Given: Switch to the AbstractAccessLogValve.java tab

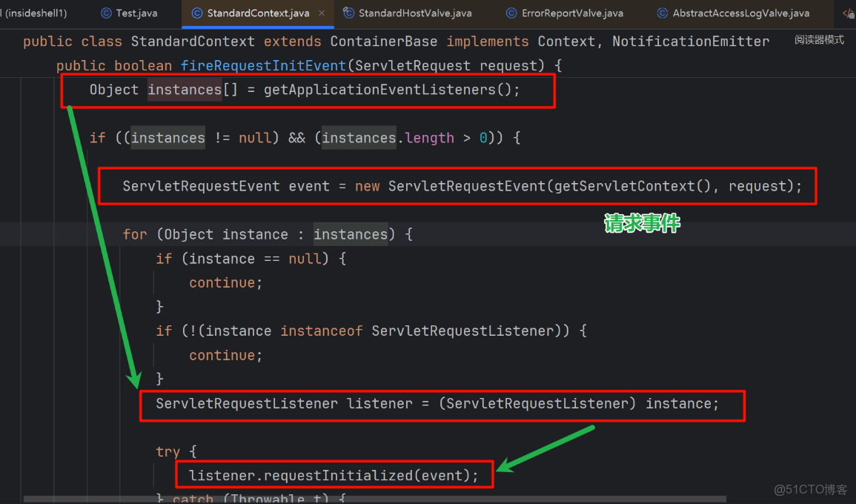Looking at the screenshot, I should 730,13.
